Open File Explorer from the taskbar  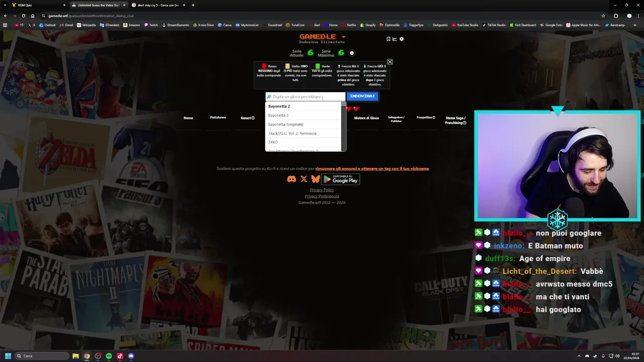(x=75, y=356)
